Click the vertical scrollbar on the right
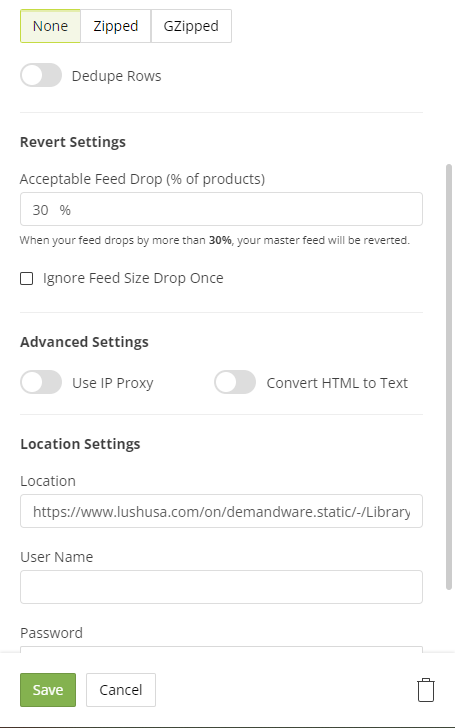 tap(448, 377)
